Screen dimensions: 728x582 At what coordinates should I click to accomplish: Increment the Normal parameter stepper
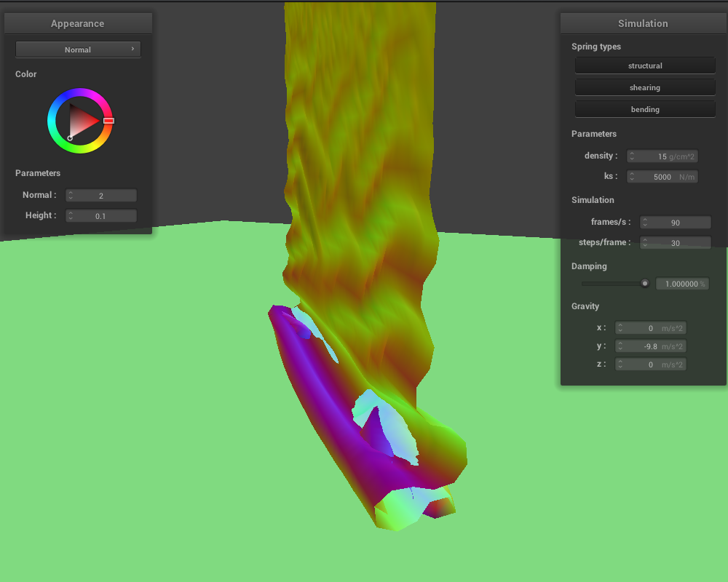71,193
